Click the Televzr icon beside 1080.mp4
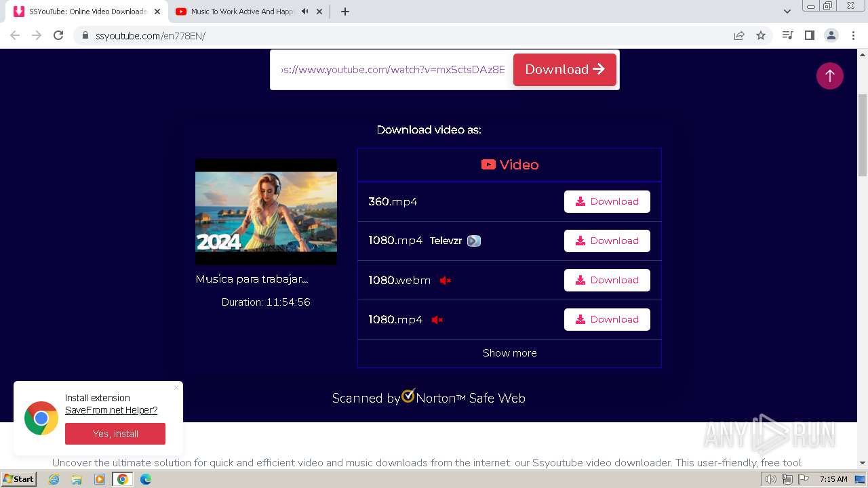 [474, 241]
